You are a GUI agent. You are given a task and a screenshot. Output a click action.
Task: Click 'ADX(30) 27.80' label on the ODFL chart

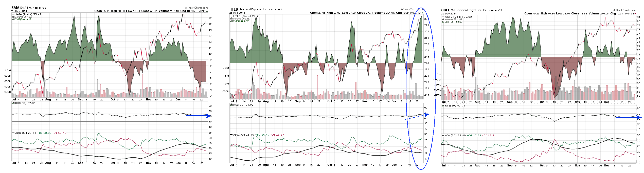455,136
